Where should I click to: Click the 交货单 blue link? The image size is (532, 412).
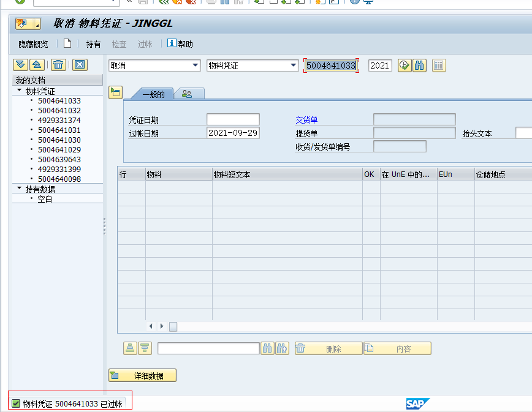306,120
